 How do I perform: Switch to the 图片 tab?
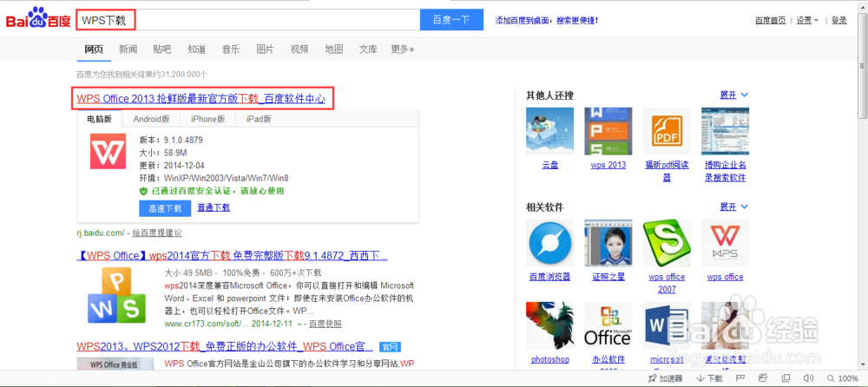click(265, 49)
